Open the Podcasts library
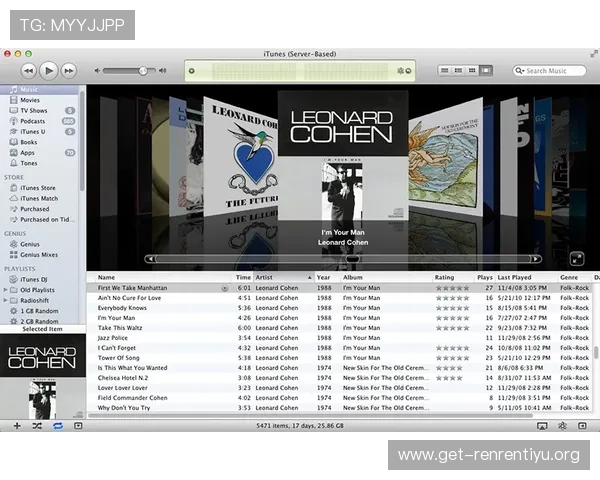 click(39, 121)
